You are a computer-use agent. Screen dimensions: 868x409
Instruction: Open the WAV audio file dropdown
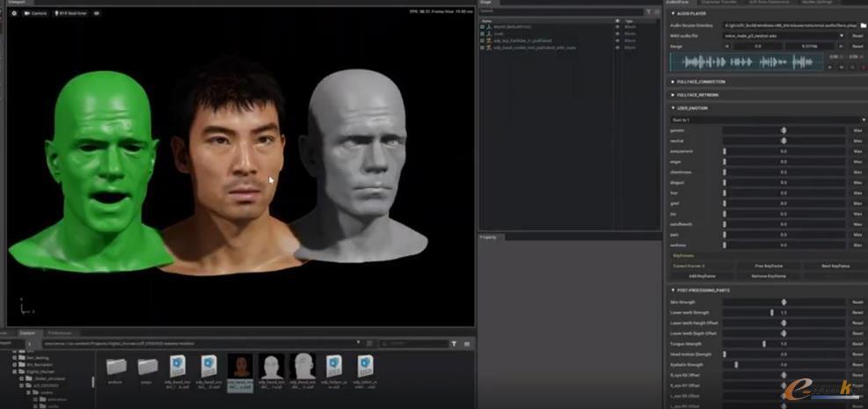pyautogui.click(x=784, y=36)
